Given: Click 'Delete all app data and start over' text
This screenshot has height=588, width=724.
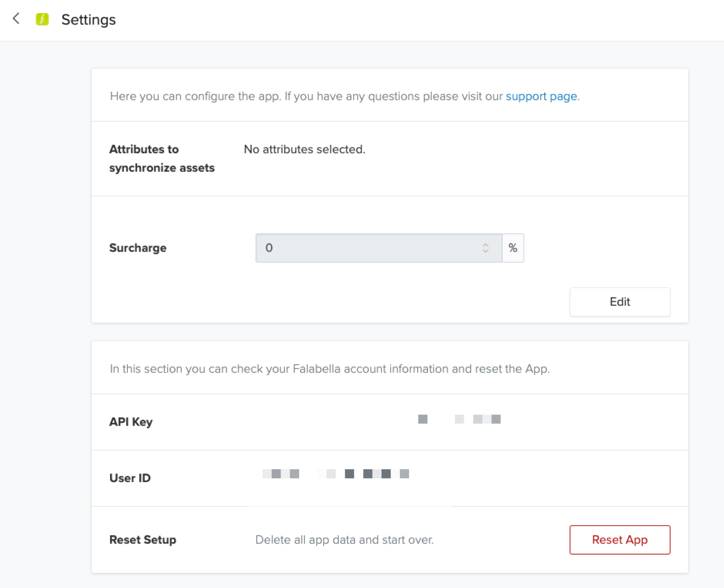Looking at the screenshot, I should (344, 540).
